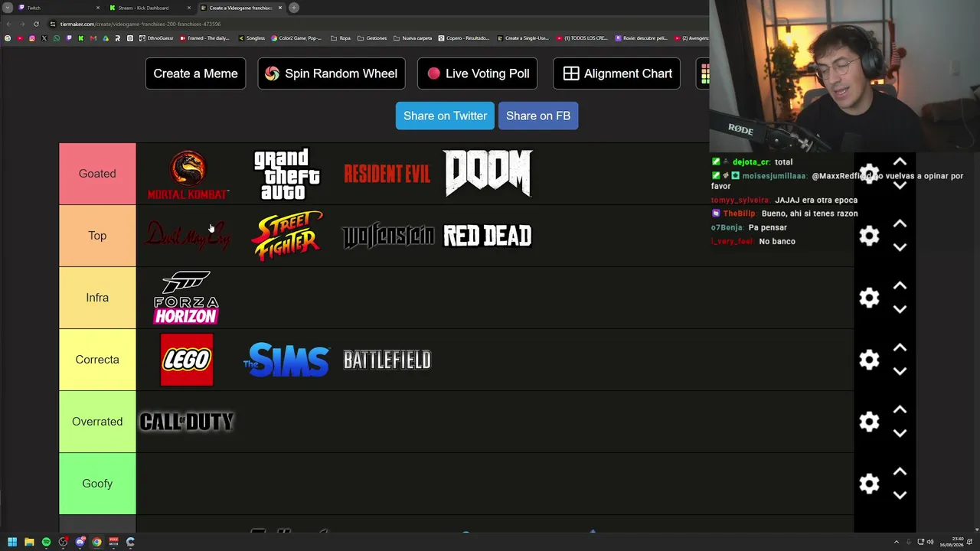Select the Forza Horizon logo
The height and width of the screenshot is (551, 980).
coord(187,298)
